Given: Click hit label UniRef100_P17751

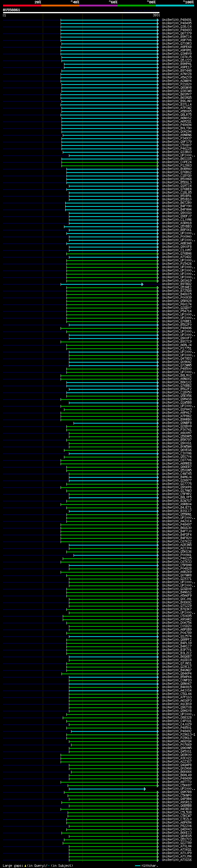Looking at the screenshot, I should pos(176,349).
